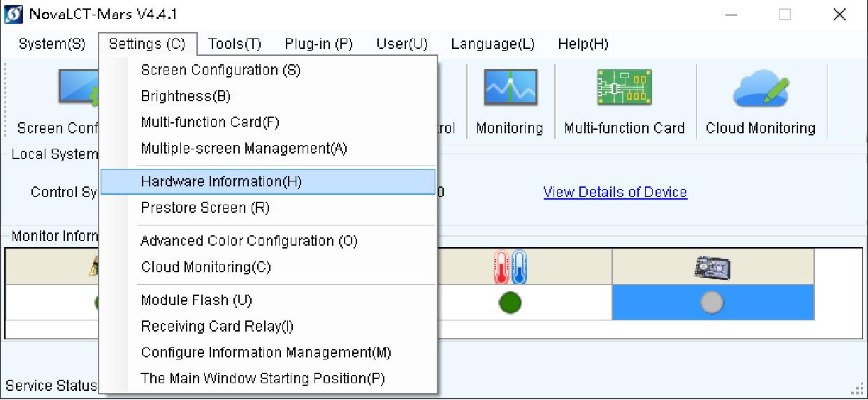Click the green temperature status indicator
868x400 pixels.
click(x=510, y=303)
